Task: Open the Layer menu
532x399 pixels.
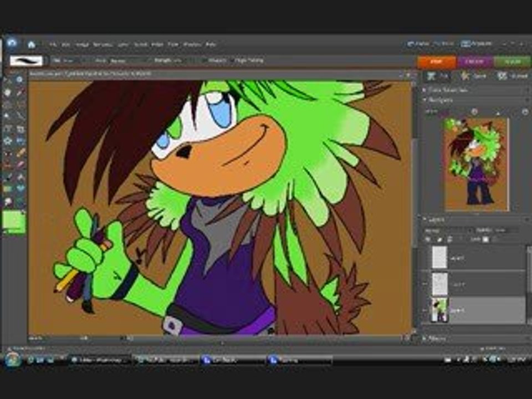Action: (123, 44)
